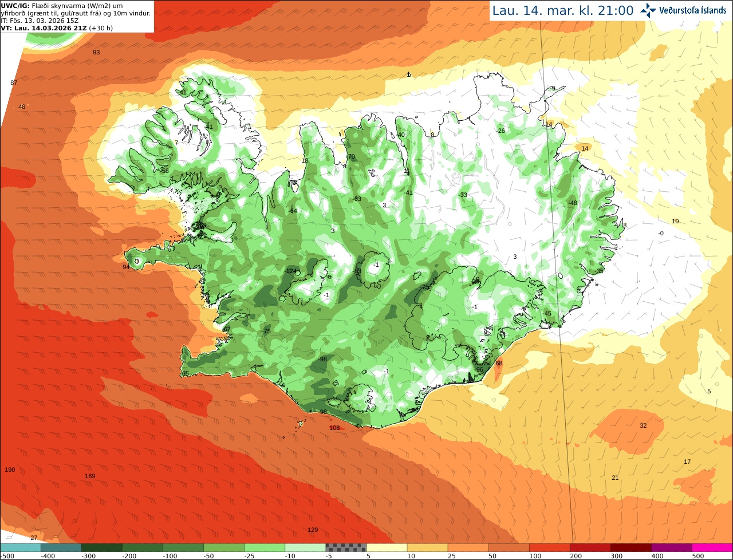Click the 124 value in western Iceland
The height and width of the screenshot is (560, 733).
[x=291, y=271]
